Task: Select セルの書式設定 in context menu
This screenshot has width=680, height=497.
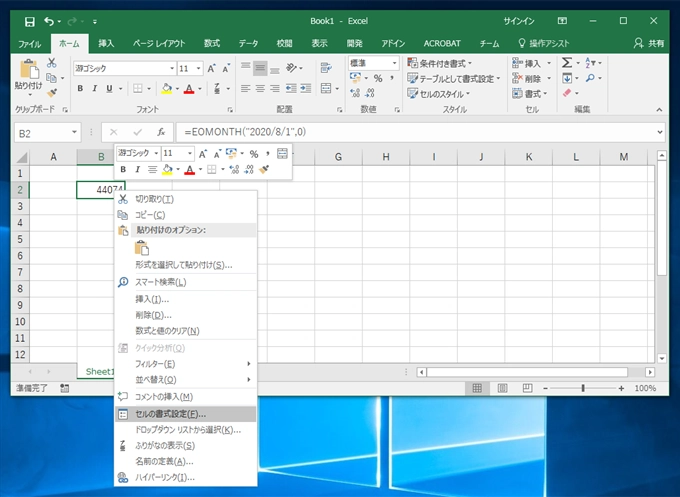Action: pyautogui.click(x=186, y=414)
